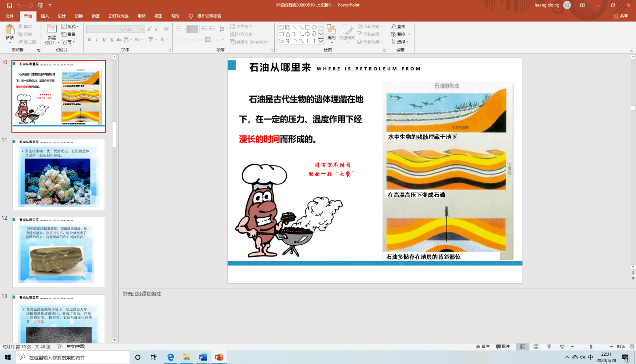
Task: Click the 批注 comments button in status bar
Action: click(x=503, y=346)
